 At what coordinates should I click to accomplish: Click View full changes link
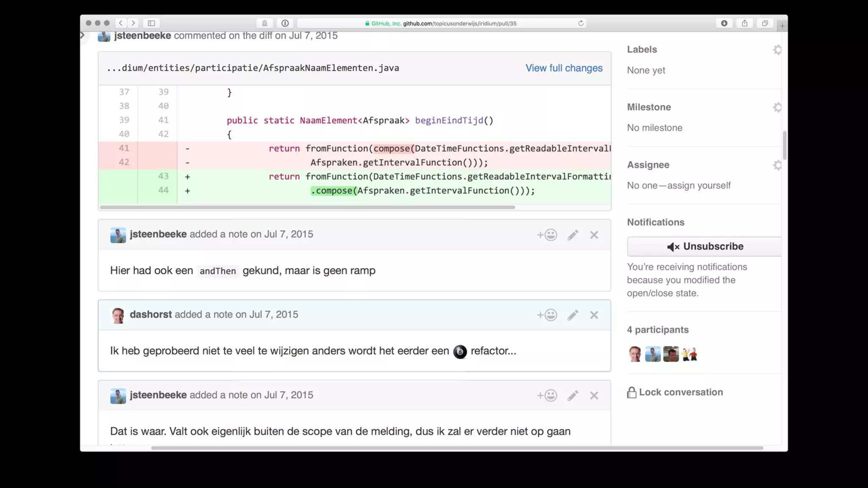tap(564, 68)
